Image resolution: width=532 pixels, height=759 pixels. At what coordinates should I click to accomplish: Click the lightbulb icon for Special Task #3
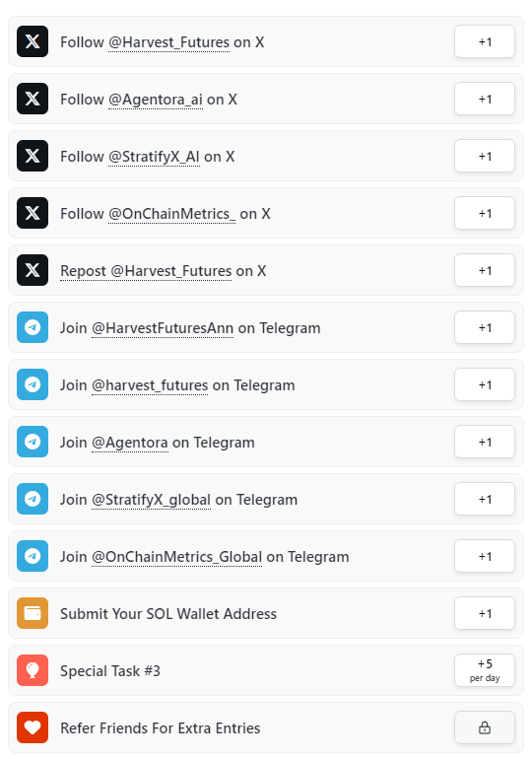point(33,670)
